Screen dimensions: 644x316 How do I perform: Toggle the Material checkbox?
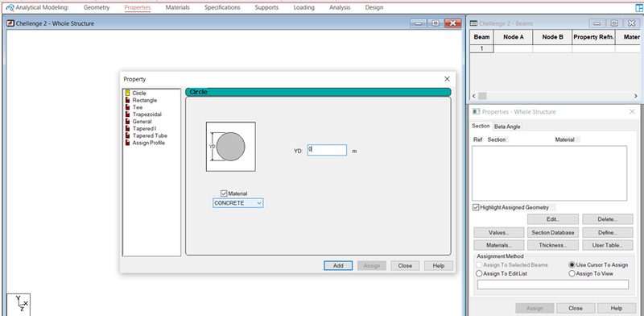pyautogui.click(x=224, y=193)
